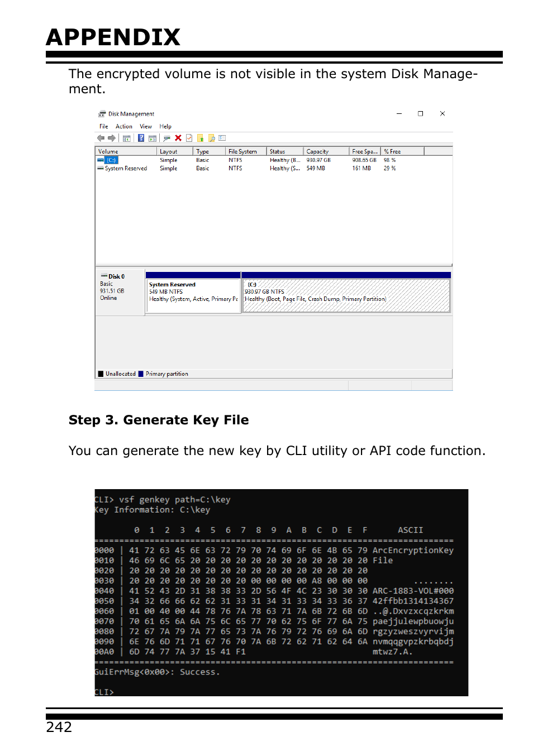The width and height of the screenshot is (533, 756).
Task: Open the Action menu
Action: tap(124, 126)
